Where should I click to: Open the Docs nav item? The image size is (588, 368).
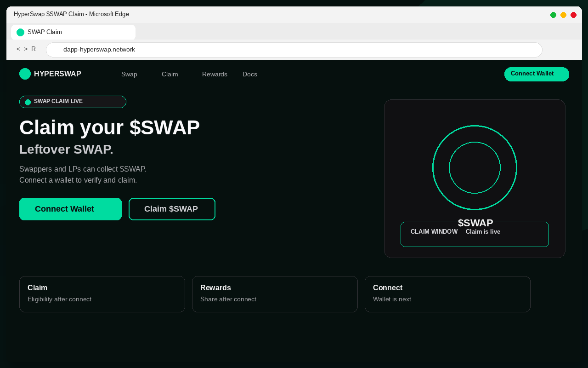point(250,74)
